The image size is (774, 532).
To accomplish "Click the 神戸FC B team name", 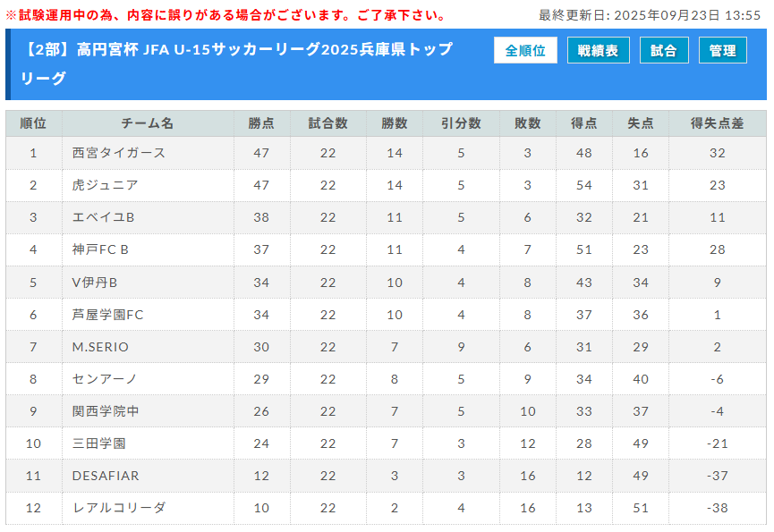I will click(x=100, y=249).
